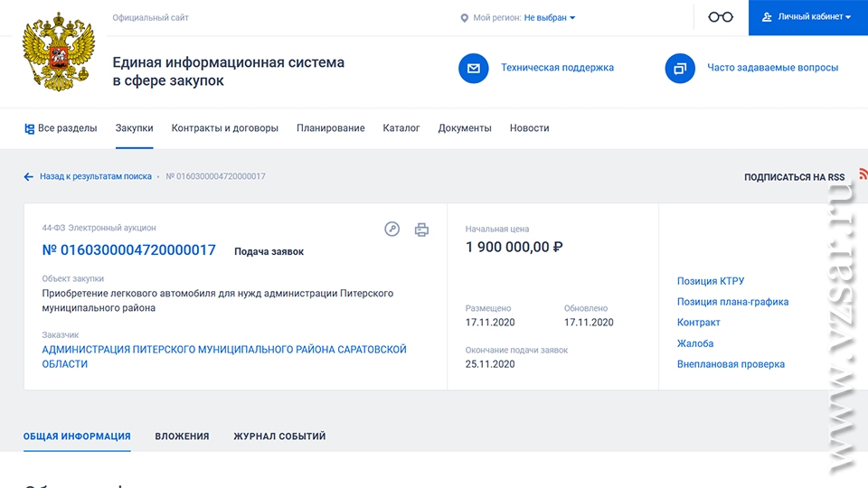Open the Документы menu item
This screenshot has height=488, width=868.
465,128
